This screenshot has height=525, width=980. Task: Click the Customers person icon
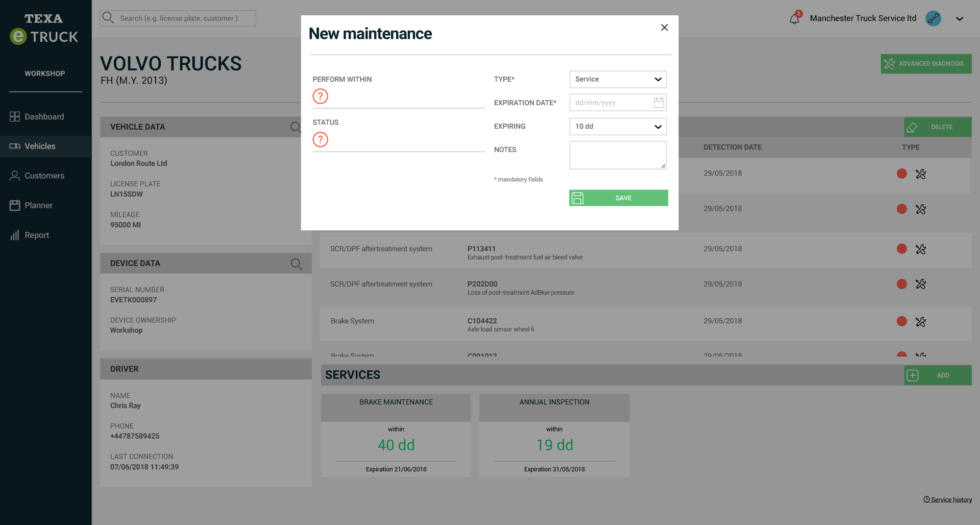click(x=15, y=176)
